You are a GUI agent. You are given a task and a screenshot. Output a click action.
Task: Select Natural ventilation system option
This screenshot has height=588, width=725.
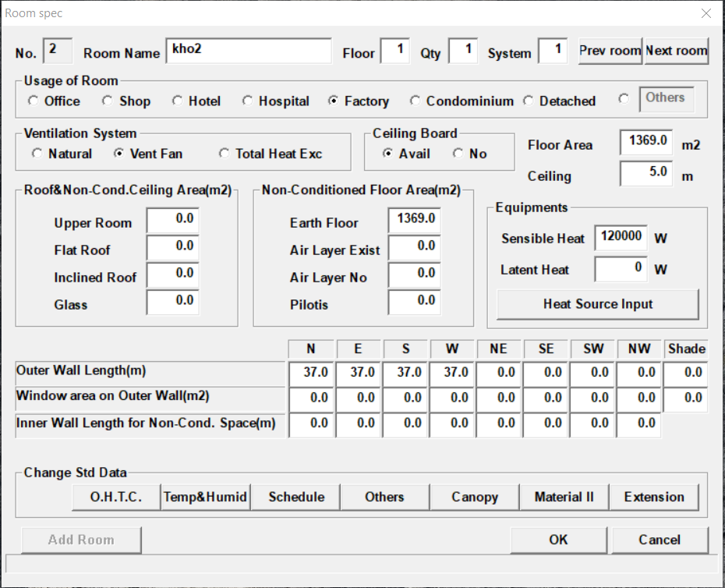(37, 154)
